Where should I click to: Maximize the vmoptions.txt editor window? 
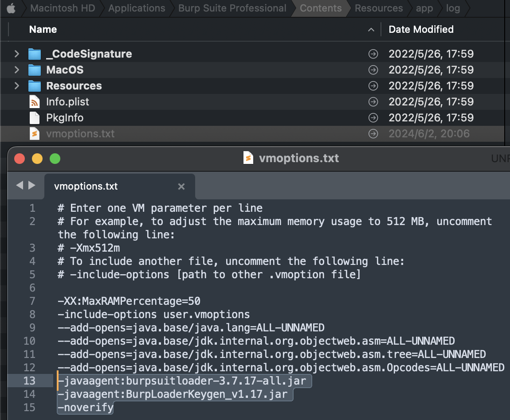(55, 159)
